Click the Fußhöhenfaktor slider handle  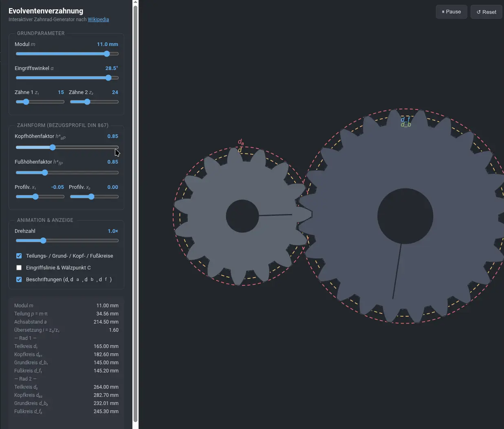click(45, 173)
